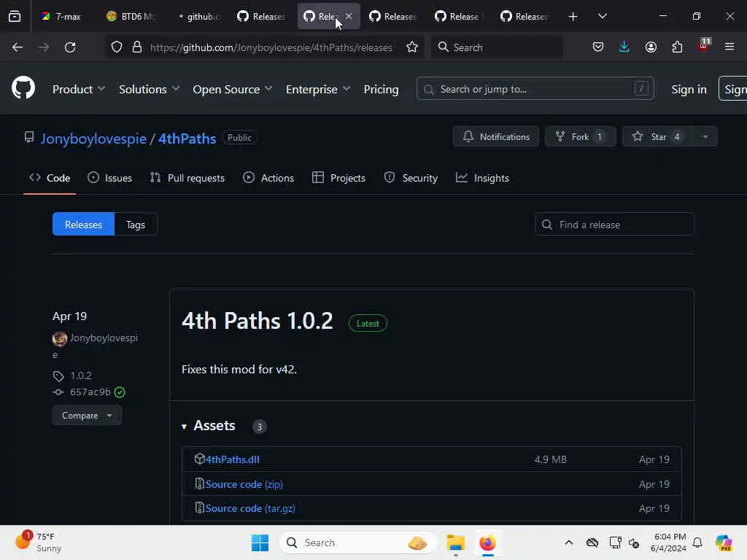Image resolution: width=747 pixels, height=560 pixels.
Task: Open Windows Start menu
Action: point(260,542)
